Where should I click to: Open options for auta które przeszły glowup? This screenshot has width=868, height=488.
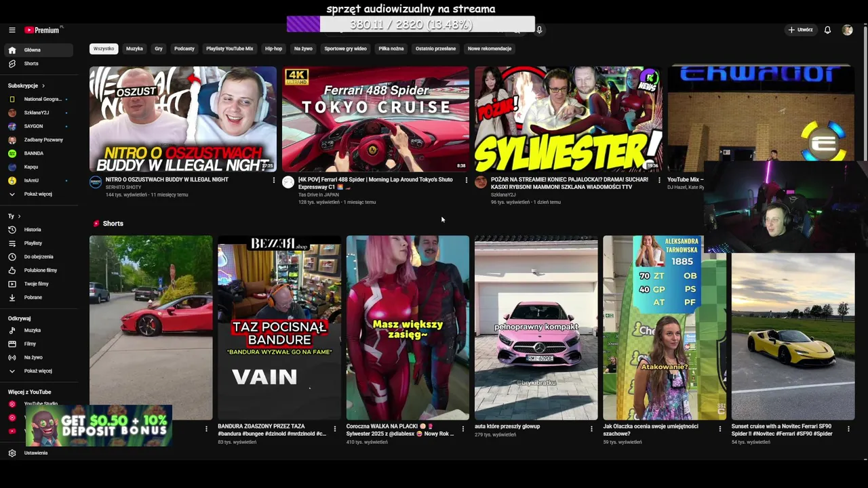tap(591, 429)
